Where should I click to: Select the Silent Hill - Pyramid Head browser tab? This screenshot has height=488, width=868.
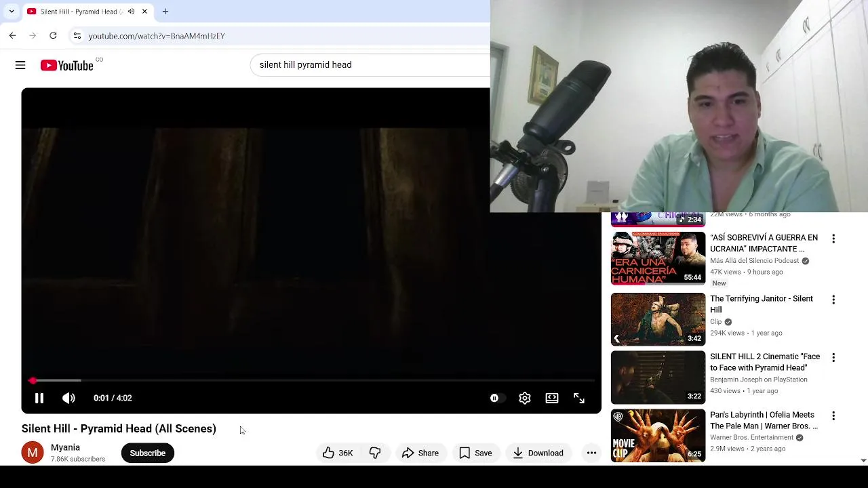pos(80,12)
